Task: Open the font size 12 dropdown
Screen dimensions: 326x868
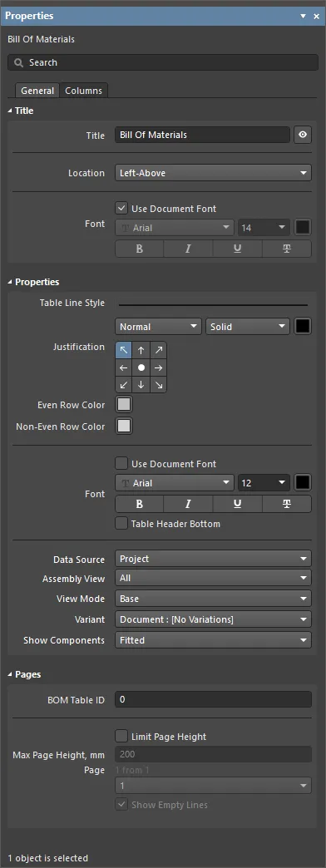Action: click(x=264, y=483)
